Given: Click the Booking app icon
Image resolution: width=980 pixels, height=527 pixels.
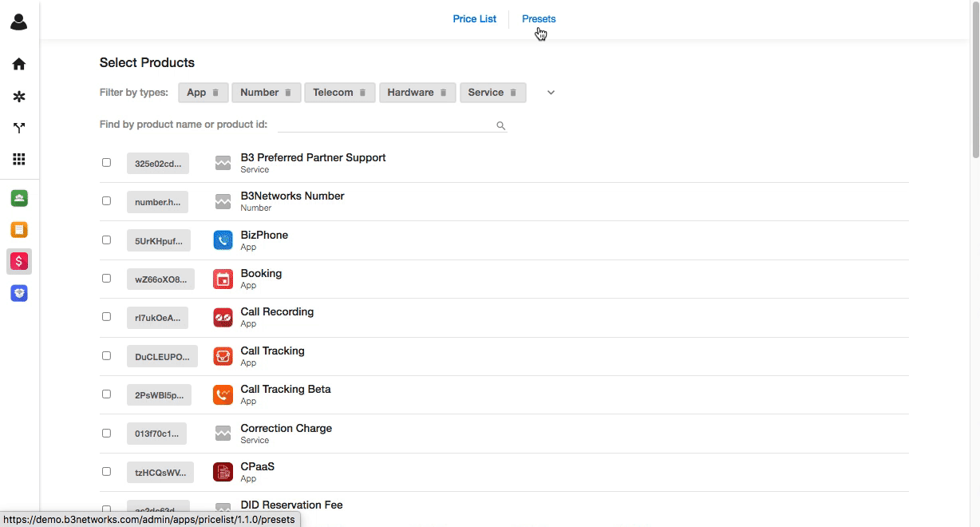Looking at the screenshot, I should (223, 279).
